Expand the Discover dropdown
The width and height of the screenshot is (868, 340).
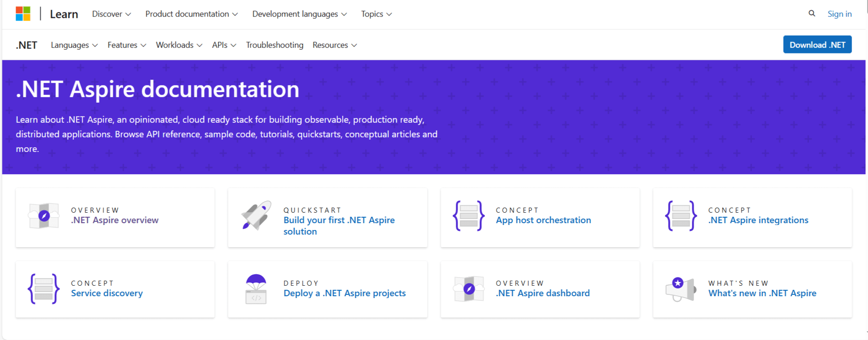pos(111,14)
